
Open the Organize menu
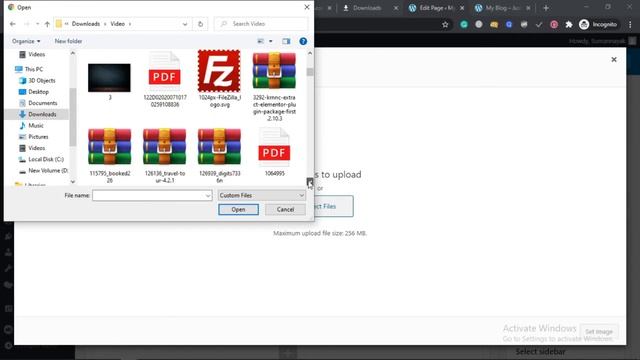tap(26, 41)
